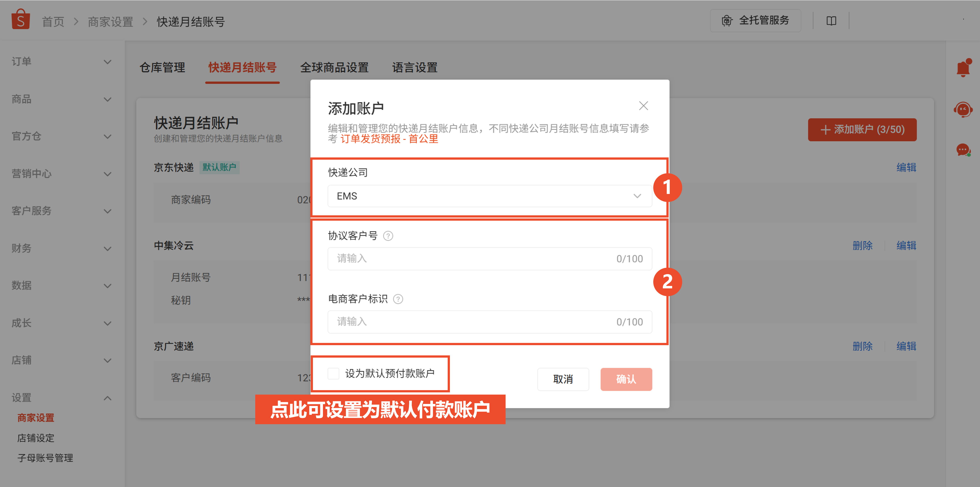Open 店铺设定 in sidebar
980x487 pixels.
click(36, 438)
